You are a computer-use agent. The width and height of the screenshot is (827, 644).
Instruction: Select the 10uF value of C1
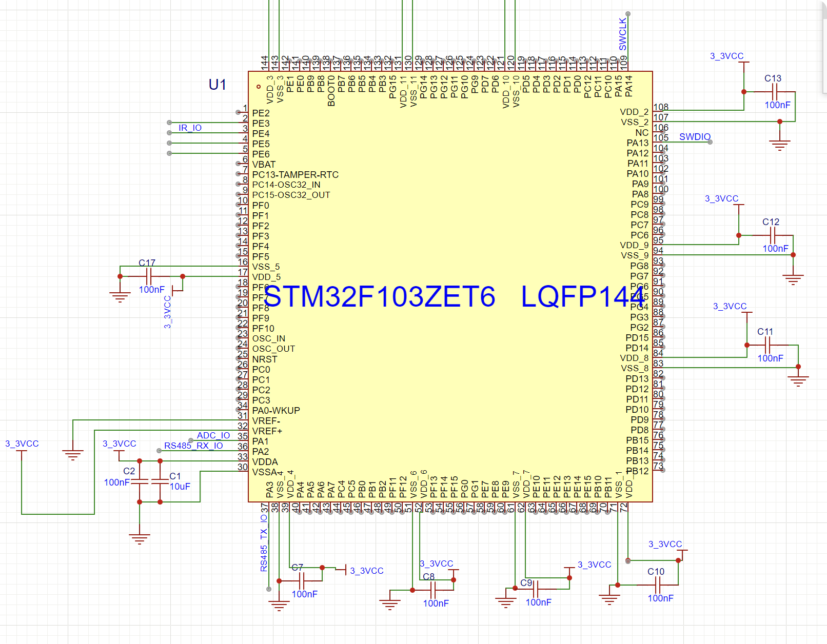click(x=180, y=487)
